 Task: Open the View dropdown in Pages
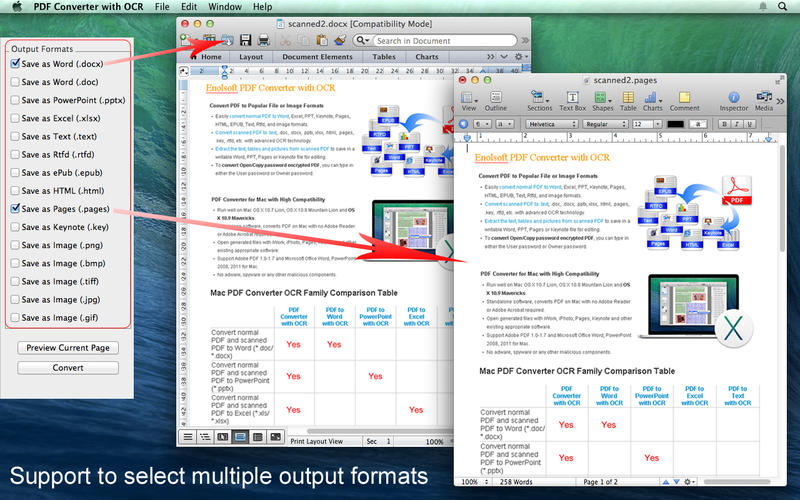(x=468, y=101)
